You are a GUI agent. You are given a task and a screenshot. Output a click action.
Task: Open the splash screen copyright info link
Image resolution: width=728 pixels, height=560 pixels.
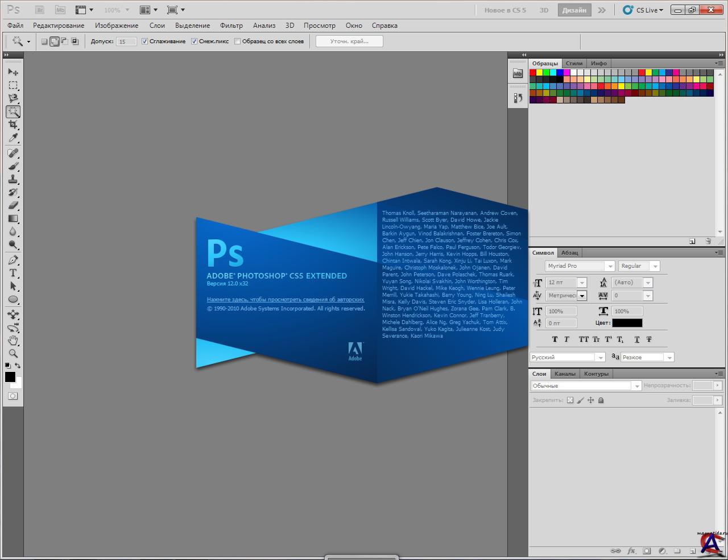pyautogui.click(x=286, y=299)
